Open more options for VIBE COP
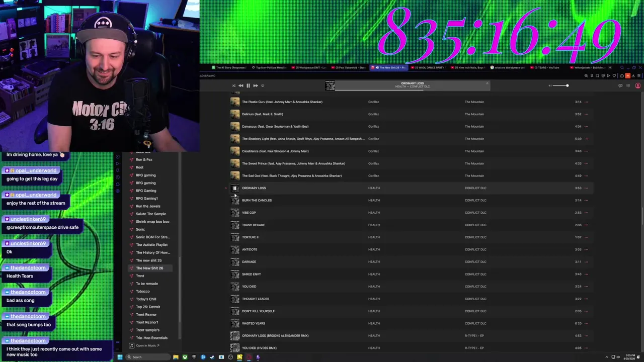Viewport: 644px width, 362px height. click(x=586, y=213)
